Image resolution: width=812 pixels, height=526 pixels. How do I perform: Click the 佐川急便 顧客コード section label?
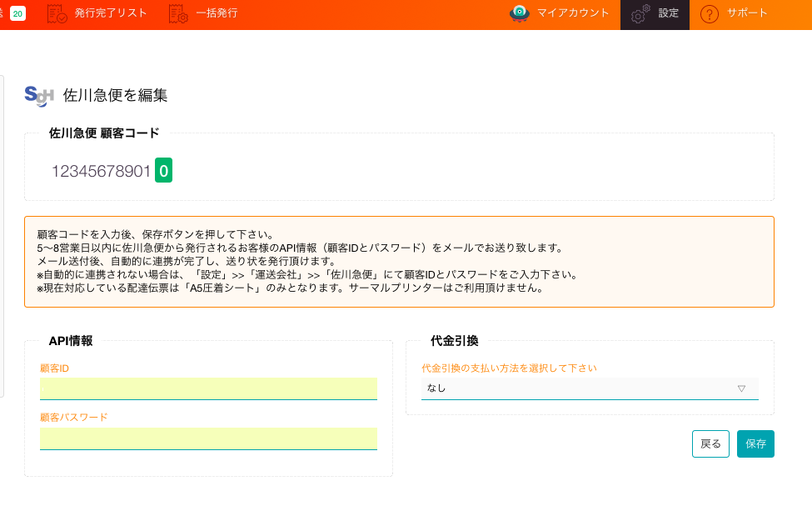(x=104, y=133)
